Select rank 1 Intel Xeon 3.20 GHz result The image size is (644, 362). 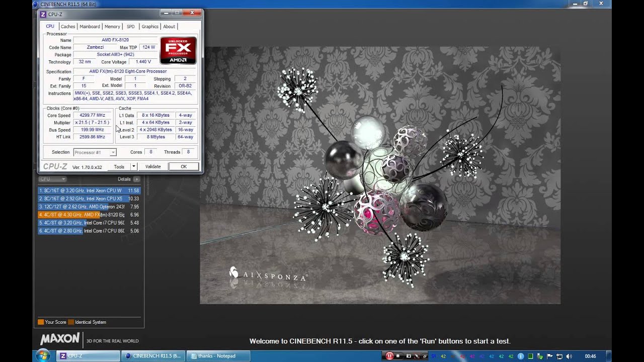(x=89, y=191)
